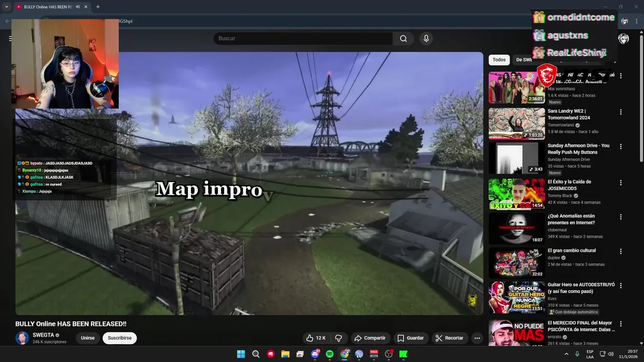Dislike the video with thumbs down

pyautogui.click(x=339, y=338)
